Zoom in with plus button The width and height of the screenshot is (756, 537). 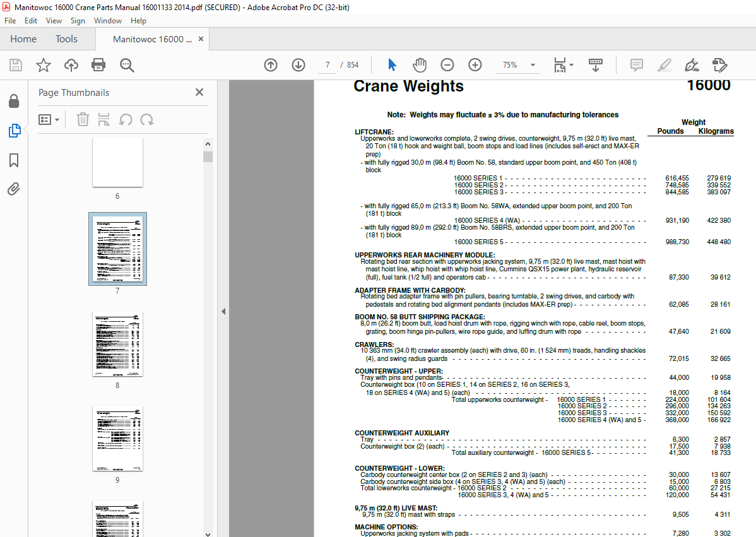pyautogui.click(x=475, y=64)
